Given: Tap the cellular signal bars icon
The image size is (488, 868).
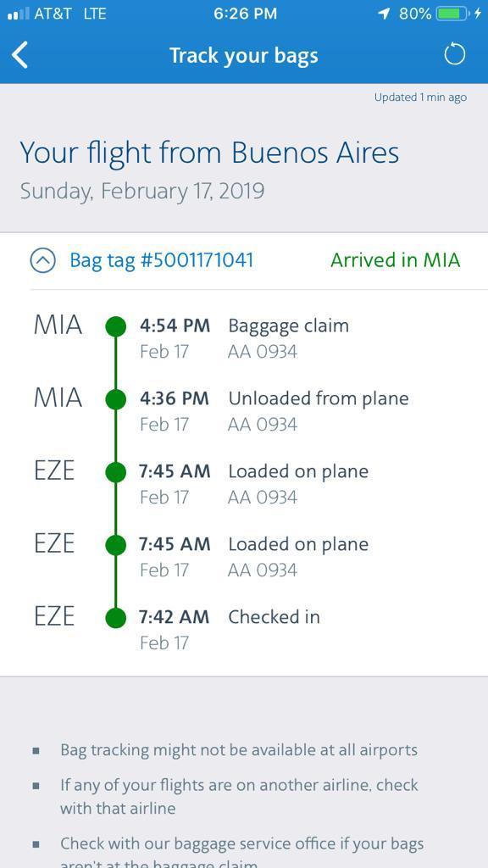Looking at the screenshot, I should click(x=19, y=14).
